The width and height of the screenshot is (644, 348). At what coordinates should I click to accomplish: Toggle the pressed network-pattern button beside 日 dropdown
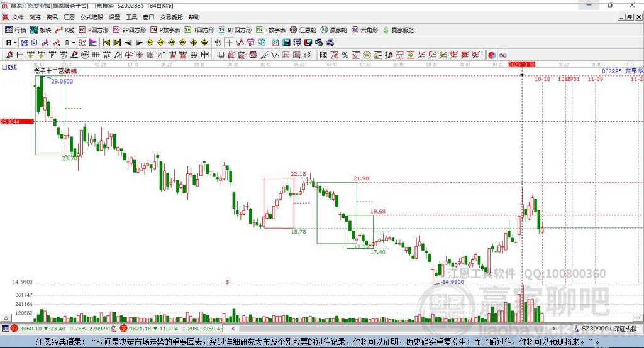25,43
